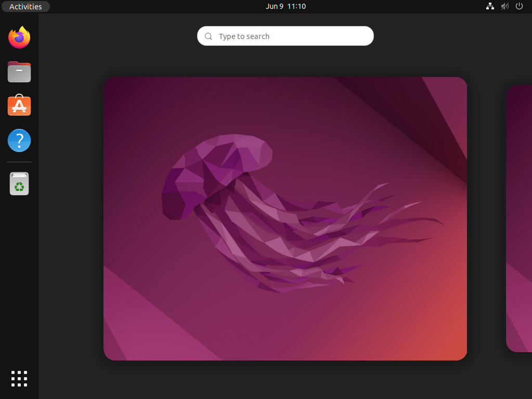Activate the Firefox launcher

tap(19, 37)
